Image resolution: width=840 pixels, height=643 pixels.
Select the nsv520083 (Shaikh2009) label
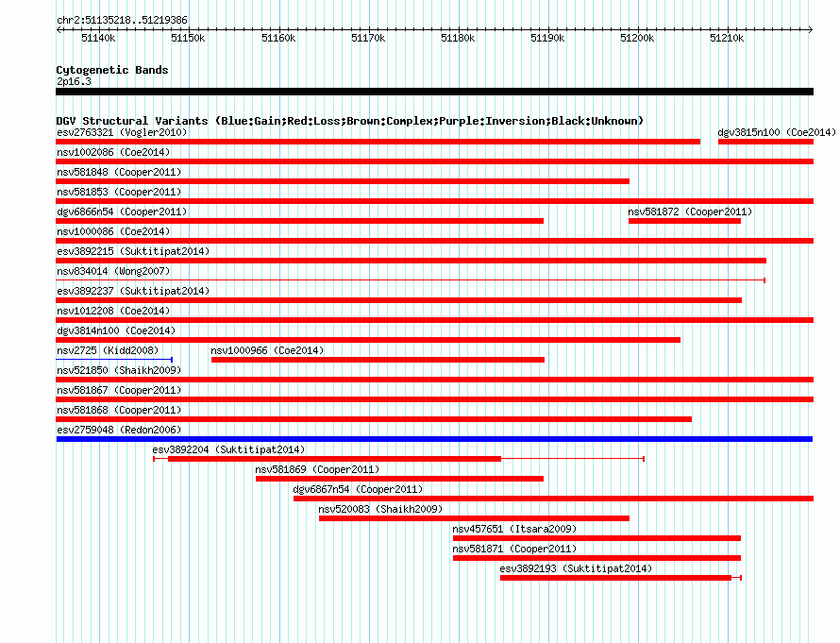coord(380,509)
